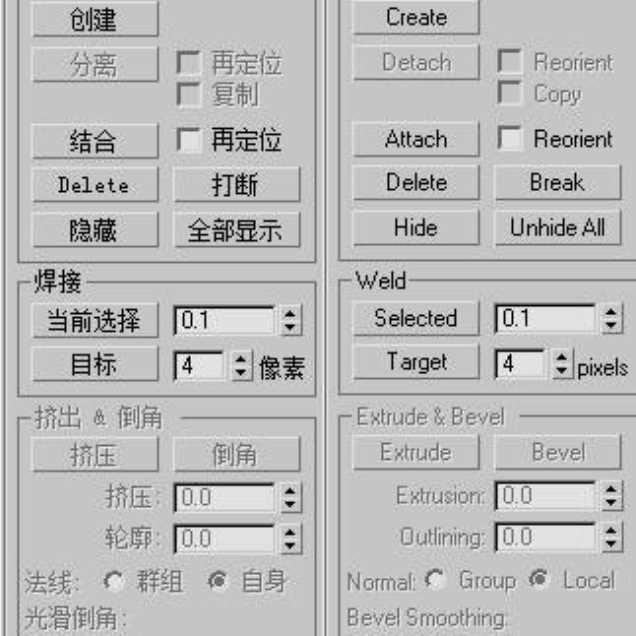Viewport: 636px width, 636px height.
Task: Click the Chinese 结合 button
Action: [95, 141]
